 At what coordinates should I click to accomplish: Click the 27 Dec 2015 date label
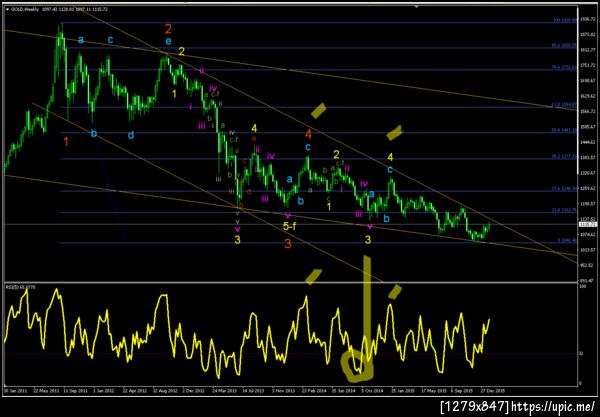(493, 391)
